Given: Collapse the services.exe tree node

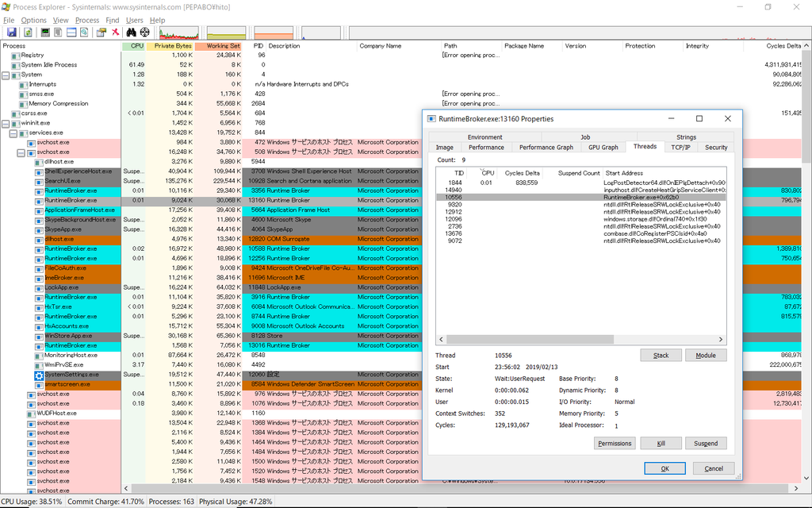Looking at the screenshot, I should (x=13, y=133).
